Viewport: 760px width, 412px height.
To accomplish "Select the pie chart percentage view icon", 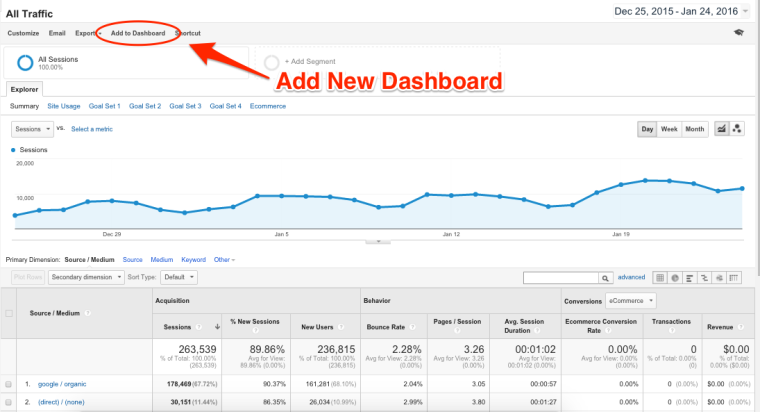I will (x=676, y=277).
